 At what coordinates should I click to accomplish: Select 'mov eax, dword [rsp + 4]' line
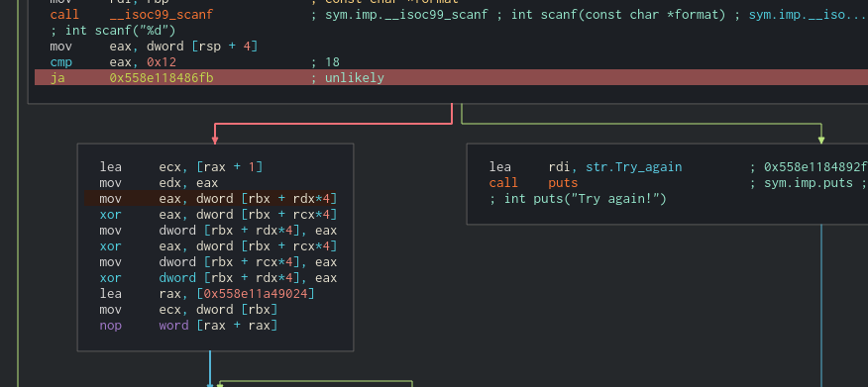pos(154,46)
